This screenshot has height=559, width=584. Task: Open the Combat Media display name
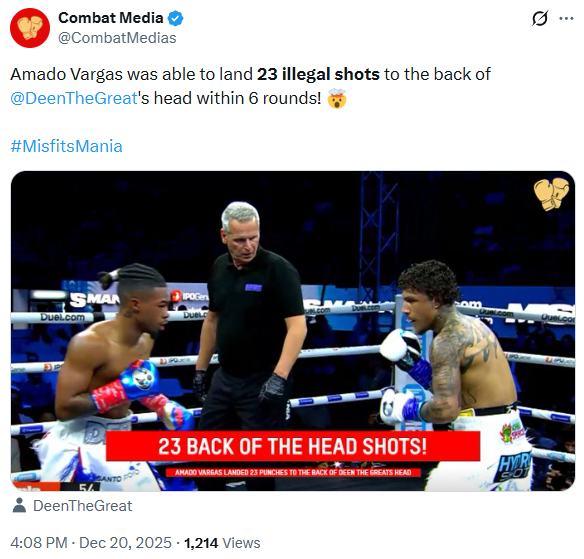(x=111, y=18)
